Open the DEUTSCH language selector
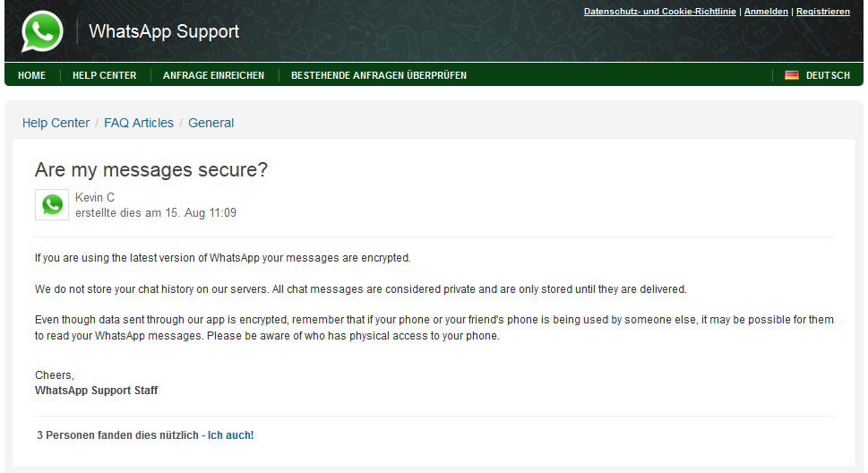868x473 pixels. tap(828, 75)
